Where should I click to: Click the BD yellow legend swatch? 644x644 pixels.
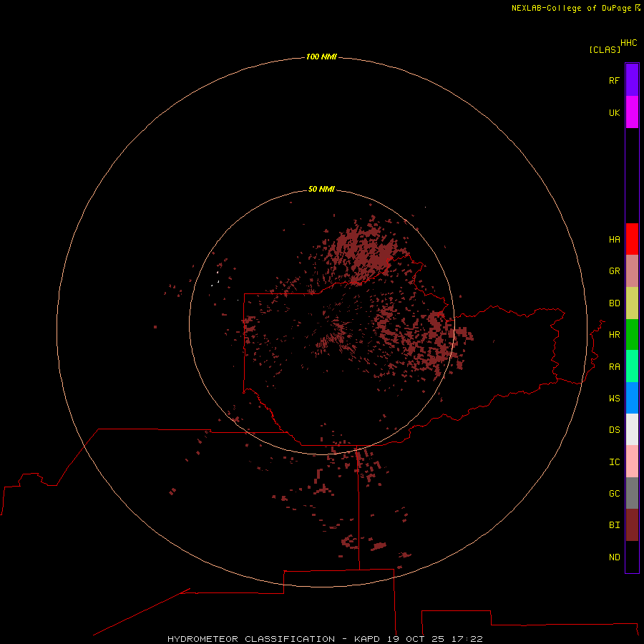(632, 303)
